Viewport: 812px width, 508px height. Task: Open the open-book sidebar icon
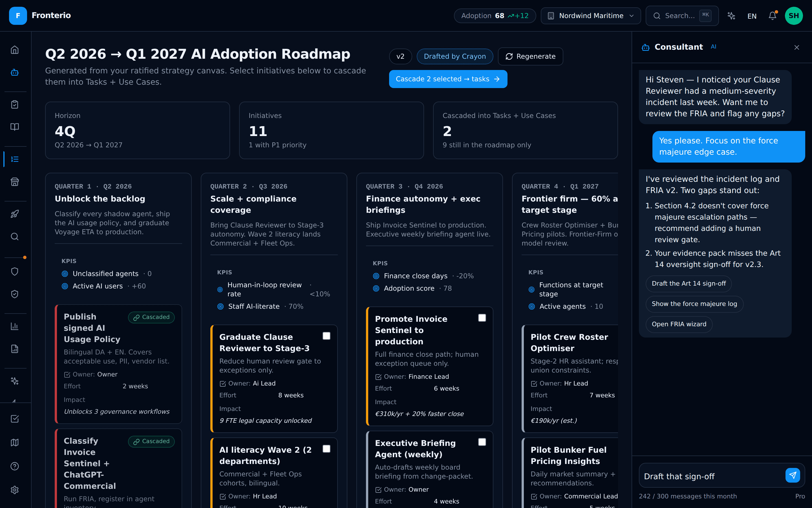[x=15, y=127]
